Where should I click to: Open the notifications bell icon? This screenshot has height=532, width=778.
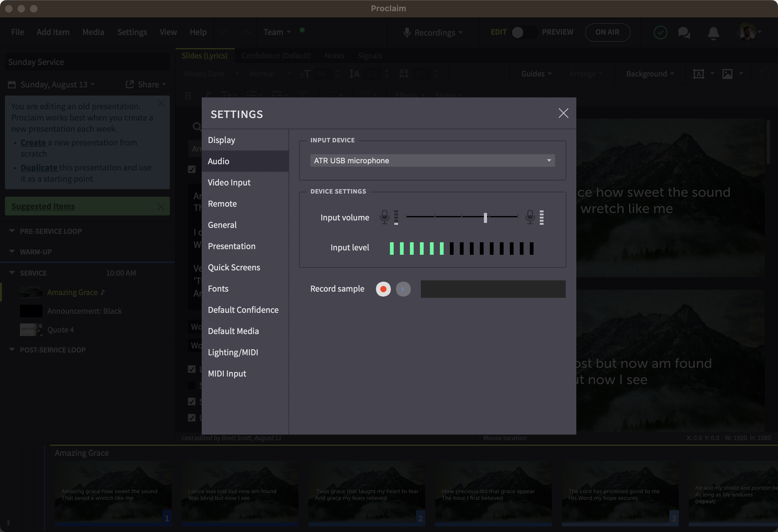713,33
